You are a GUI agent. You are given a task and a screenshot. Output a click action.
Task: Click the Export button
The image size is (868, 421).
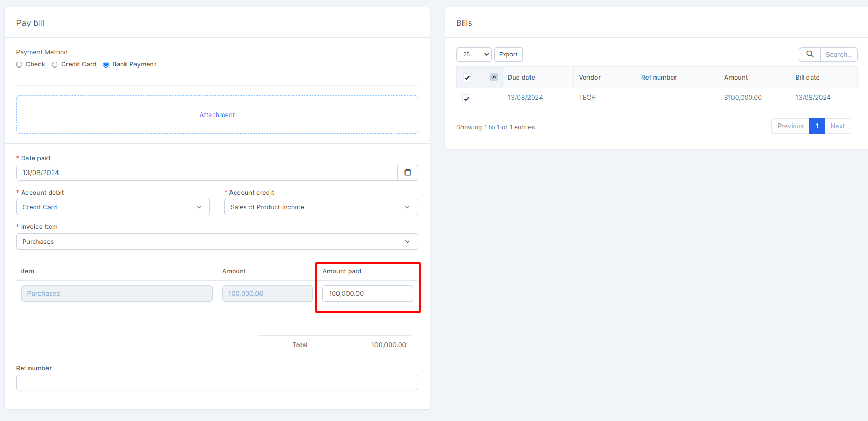coord(508,54)
